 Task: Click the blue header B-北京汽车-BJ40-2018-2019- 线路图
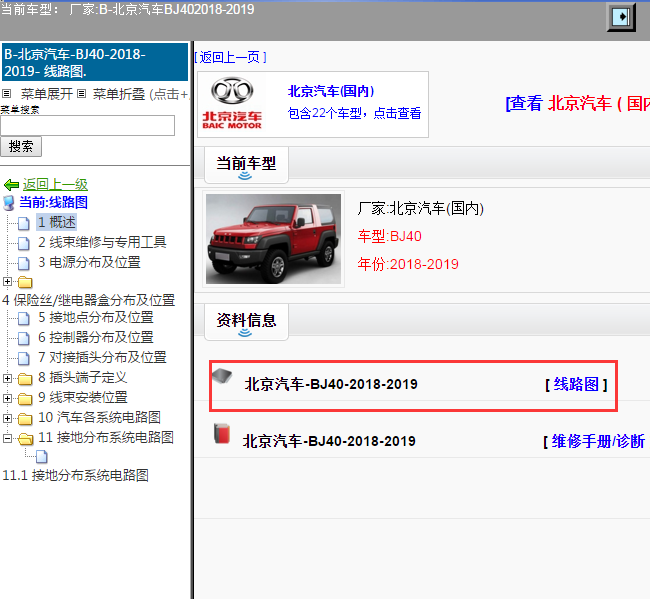pyautogui.click(x=95, y=62)
